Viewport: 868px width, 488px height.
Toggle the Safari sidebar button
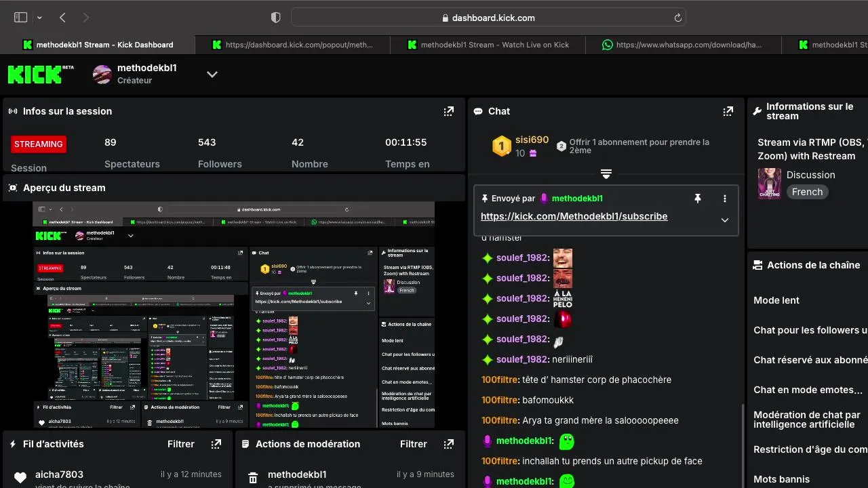21,18
